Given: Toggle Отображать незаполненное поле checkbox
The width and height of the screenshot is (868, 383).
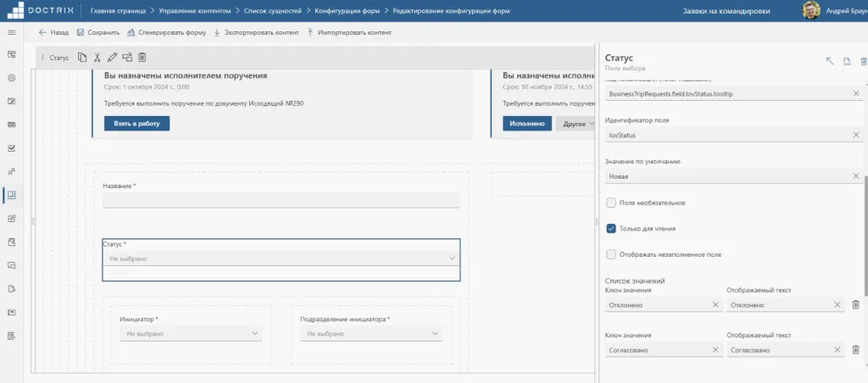Looking at the screenshot, I should click(611, 254).
